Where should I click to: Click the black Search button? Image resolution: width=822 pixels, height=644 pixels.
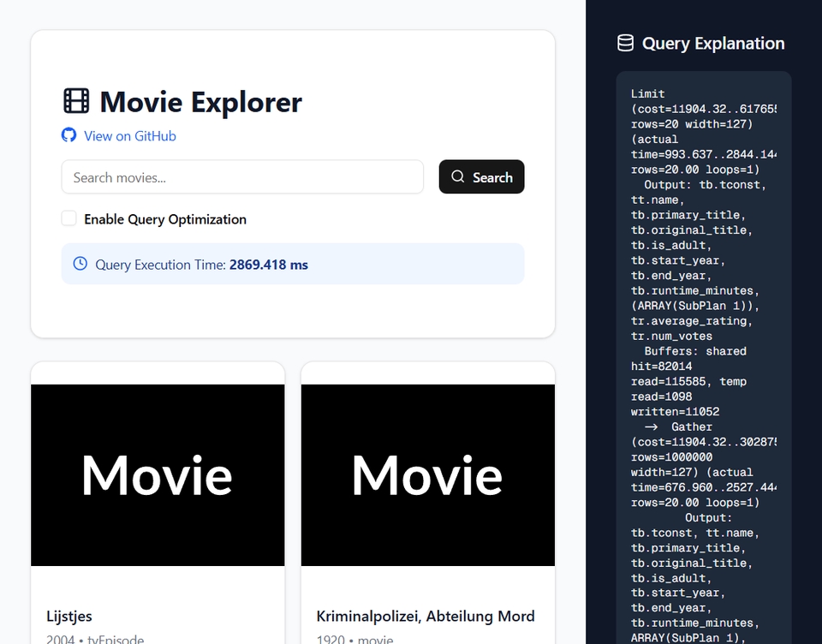point(481,176)
